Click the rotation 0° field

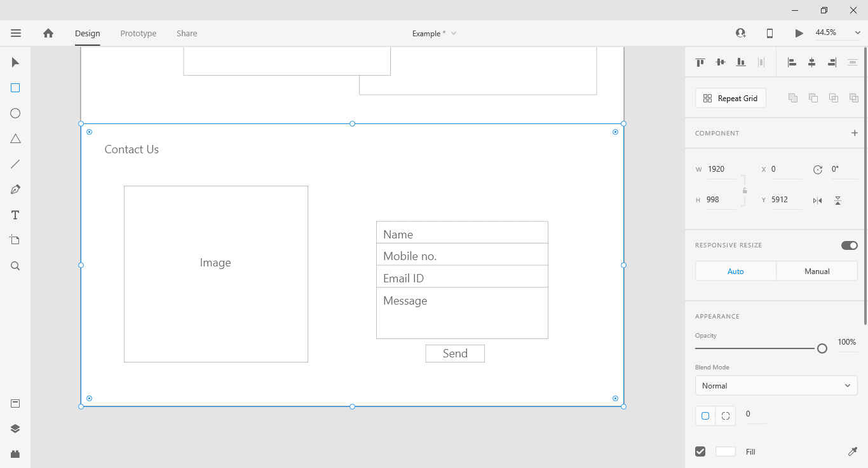[844, 169]
